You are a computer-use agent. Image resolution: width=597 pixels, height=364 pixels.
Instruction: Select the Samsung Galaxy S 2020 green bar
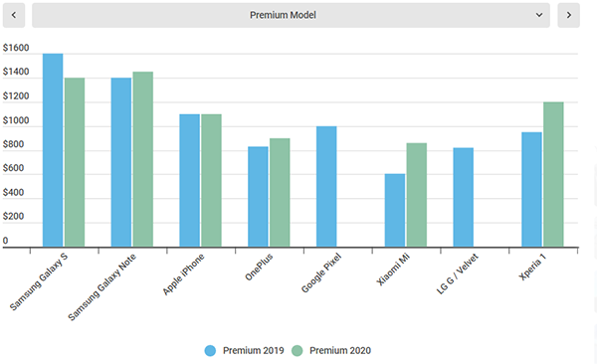click(75, 162)
